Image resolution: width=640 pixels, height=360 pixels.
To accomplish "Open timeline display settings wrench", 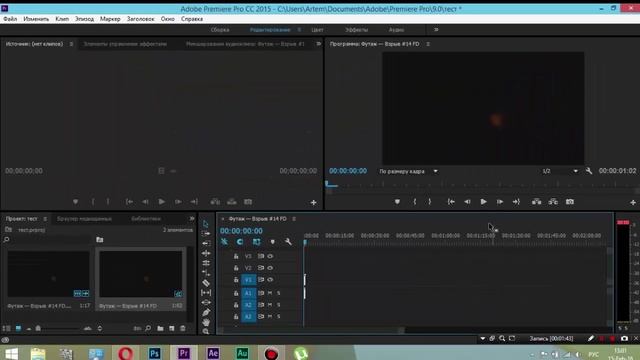I will [x=288, y=242].
